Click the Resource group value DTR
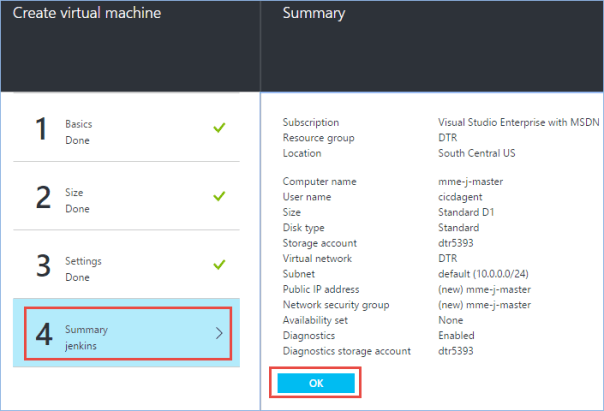This screenshot has height=411, width=604. [448, 138]
